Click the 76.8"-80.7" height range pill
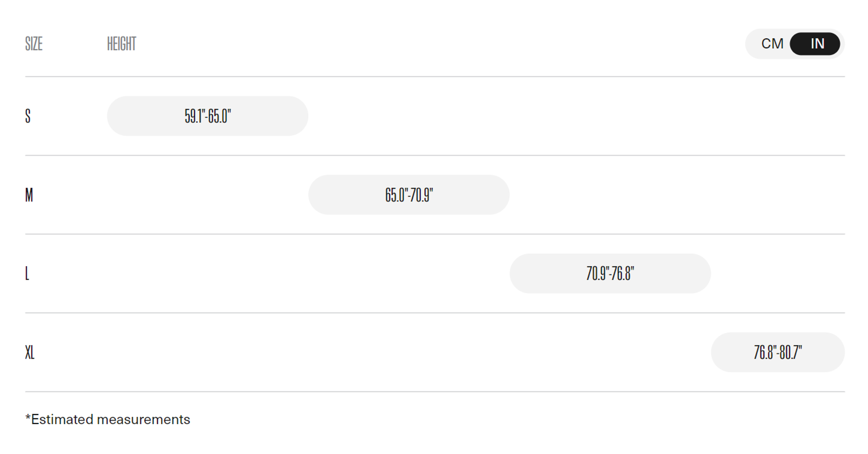Image resolution: width=868 pixels, height=454 pixels. 778,352
